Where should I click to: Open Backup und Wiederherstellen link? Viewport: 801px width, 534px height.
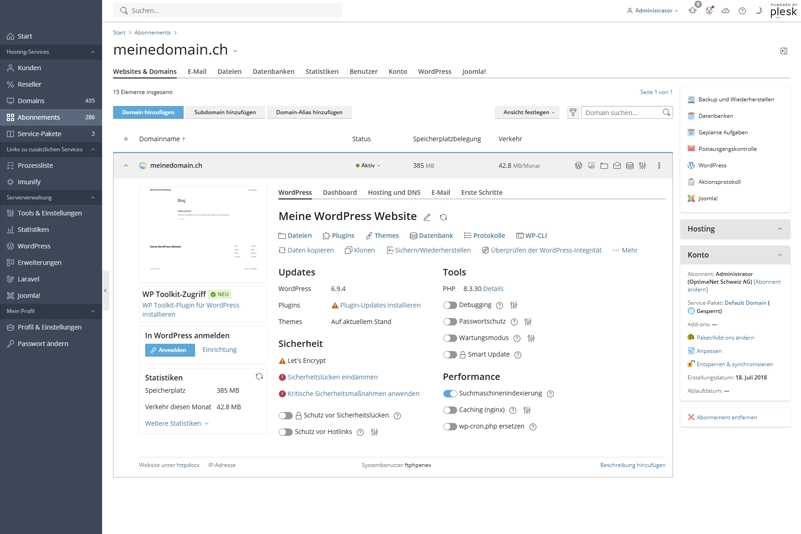coord(736,100)
